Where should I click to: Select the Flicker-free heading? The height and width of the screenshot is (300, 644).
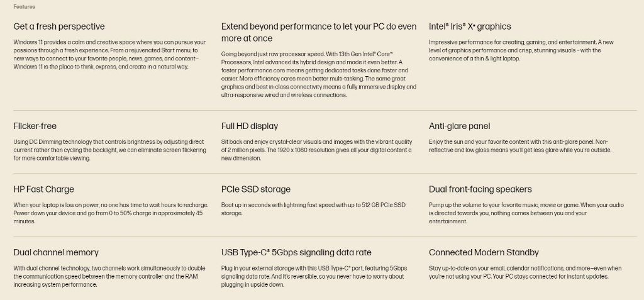click(x=35, y=126)
